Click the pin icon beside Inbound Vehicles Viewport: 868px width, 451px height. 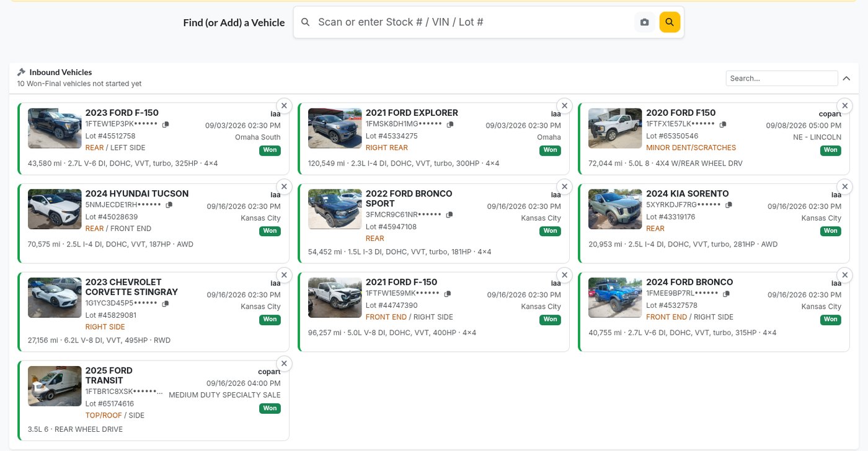[21, 72]
